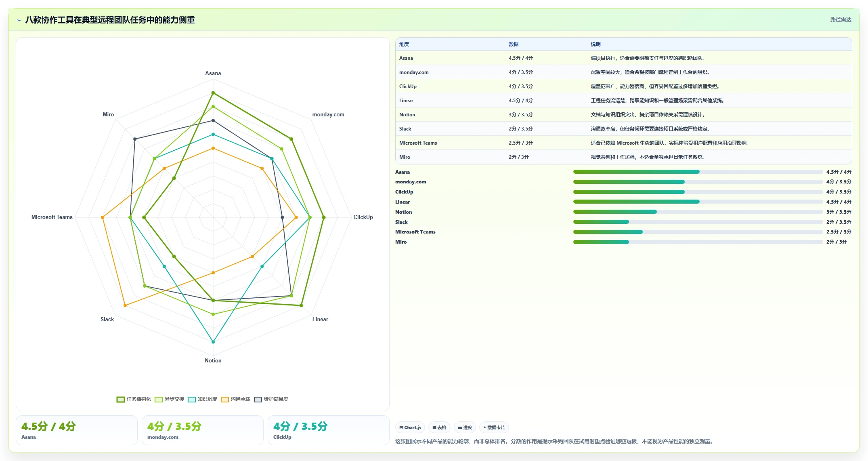The height and width of the screenshot is (461, 868).
Task: Click the description 沟通效率高，但任务闭环需要连接项目系统或严格约定。
Action: 650,129
